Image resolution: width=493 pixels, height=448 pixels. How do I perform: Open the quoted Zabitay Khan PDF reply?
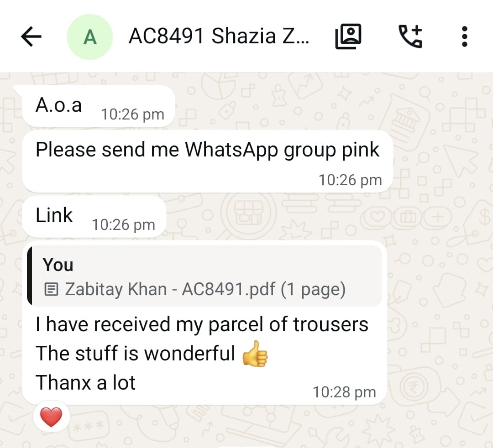click(205, 276)
